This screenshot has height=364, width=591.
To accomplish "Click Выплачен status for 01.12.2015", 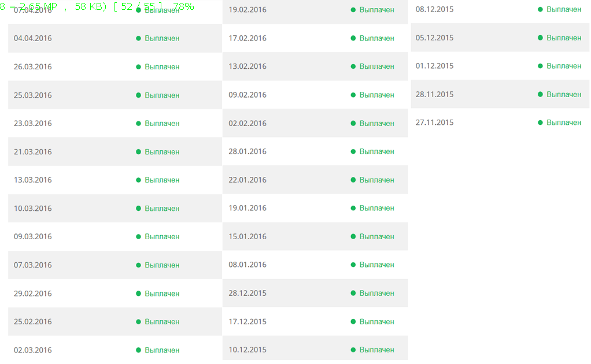I will pos(564,66).
